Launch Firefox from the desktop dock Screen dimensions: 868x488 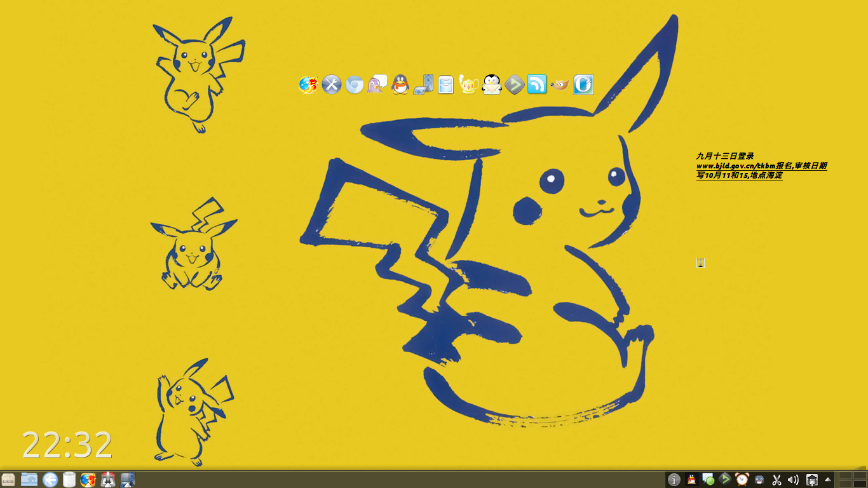pyautogui.click(x=308, y=85)
